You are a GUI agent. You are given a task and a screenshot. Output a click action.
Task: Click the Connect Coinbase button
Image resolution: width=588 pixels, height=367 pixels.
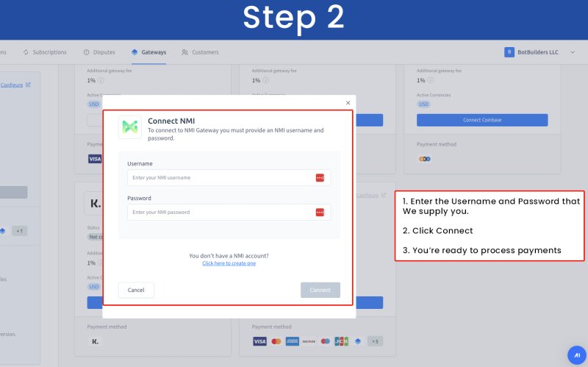tap(482, 120)
